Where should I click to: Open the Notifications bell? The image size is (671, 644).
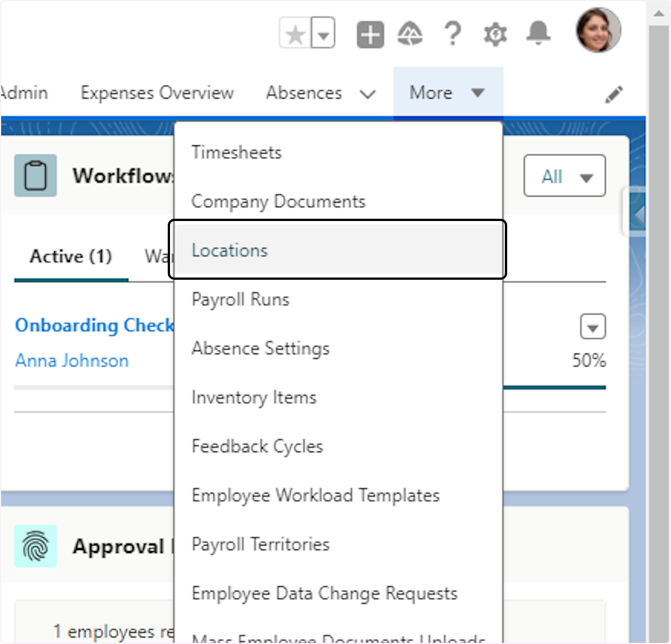click(538, 34)
